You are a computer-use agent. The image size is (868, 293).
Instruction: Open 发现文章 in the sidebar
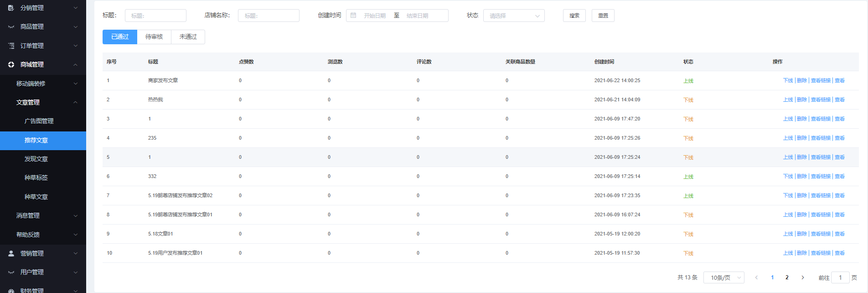[36, 159]
